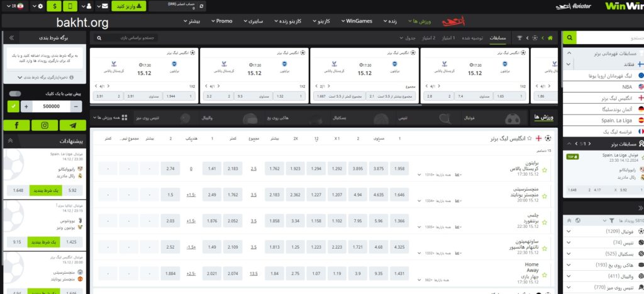Open the Aviator game logo link

coord(574,6)
